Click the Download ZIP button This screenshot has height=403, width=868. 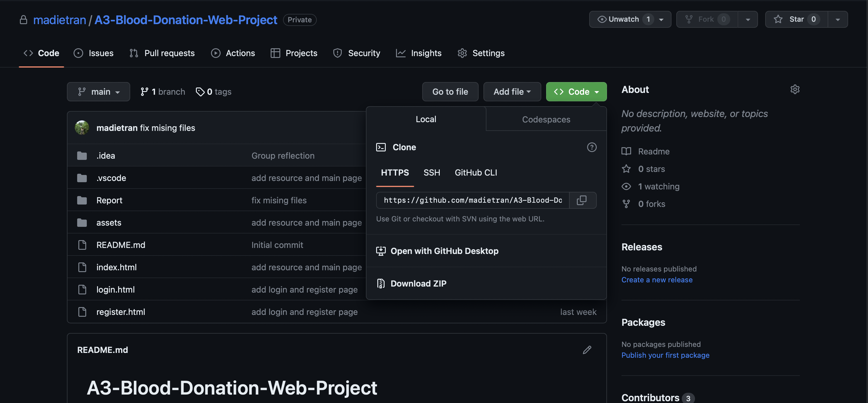coord(419,283)
